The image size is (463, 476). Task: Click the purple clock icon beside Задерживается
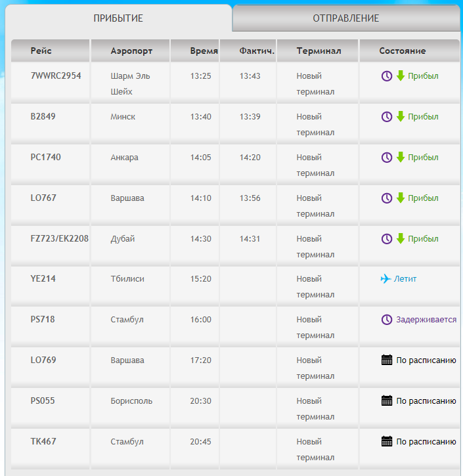point(387,319)
